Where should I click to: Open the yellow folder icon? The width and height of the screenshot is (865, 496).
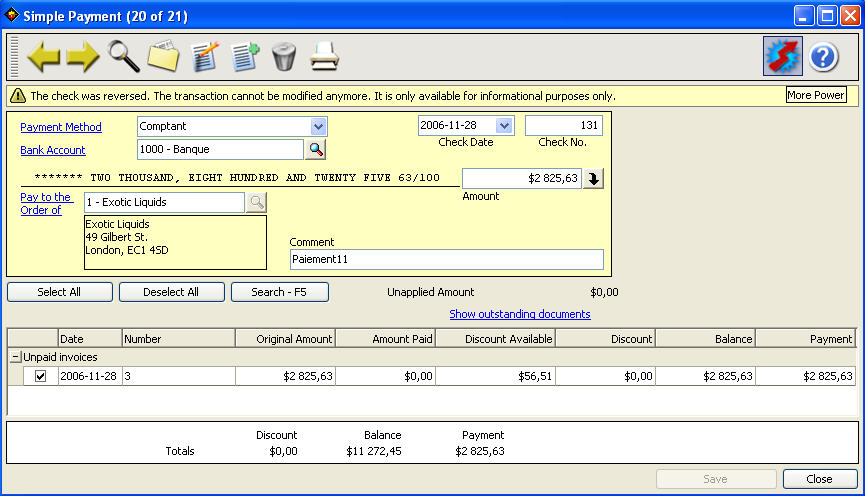(x=163, y=56)
